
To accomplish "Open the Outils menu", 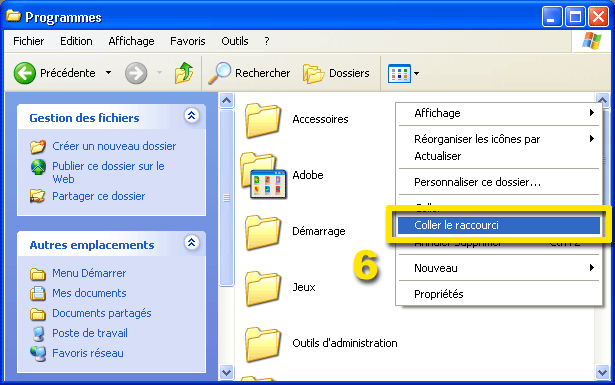I will coord(235,41).
